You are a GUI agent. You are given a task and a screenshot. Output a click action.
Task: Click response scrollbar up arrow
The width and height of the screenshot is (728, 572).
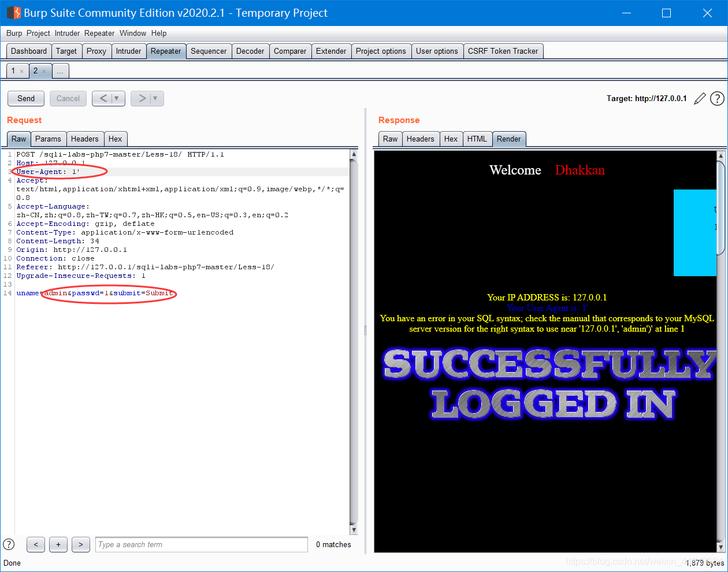[720, 155]
